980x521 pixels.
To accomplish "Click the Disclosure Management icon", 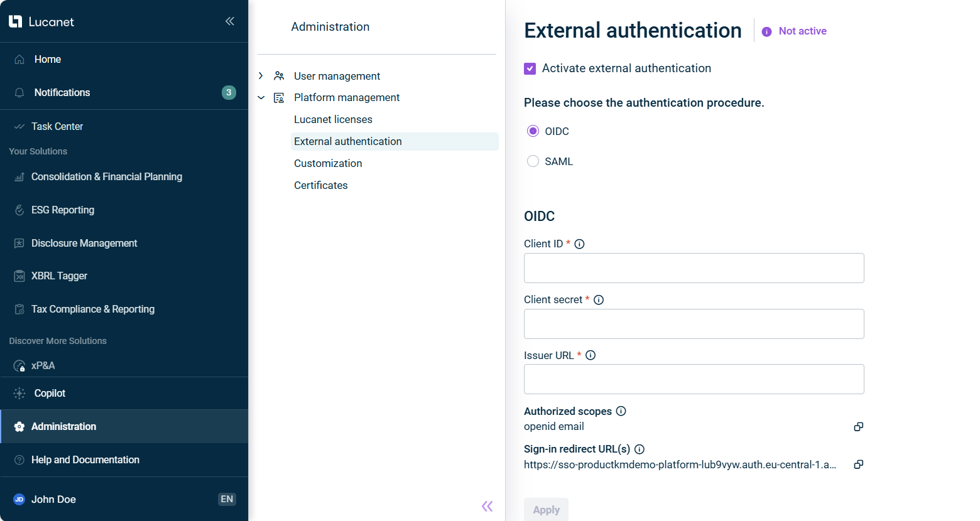I will pyautogui.click(x=19, y=243).
